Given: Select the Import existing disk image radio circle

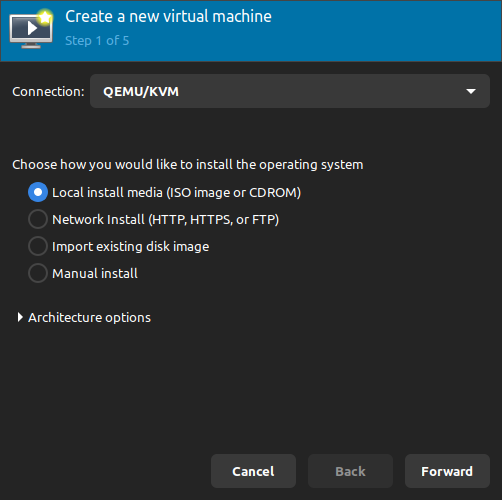Looking at the screenshot, I should click(x=38, y=246).
